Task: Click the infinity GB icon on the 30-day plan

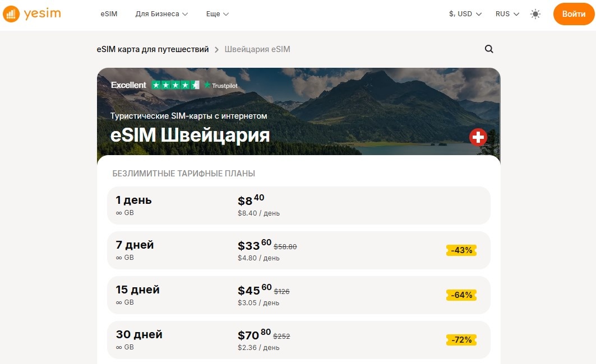Action: click(118, 347)
